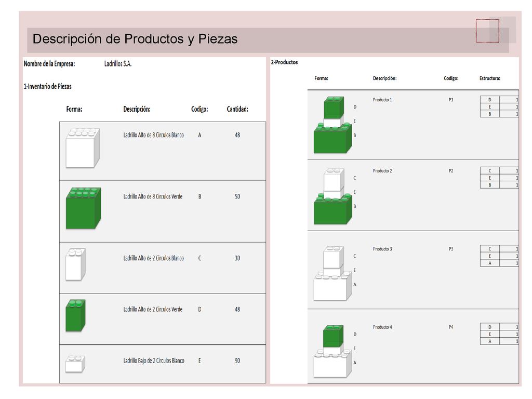The height and width of the screenshot is (399, 532).
Task: Click 'Ladrillo Alto de 2 Circulos Blanco' description
Action: tap(154, 258)
